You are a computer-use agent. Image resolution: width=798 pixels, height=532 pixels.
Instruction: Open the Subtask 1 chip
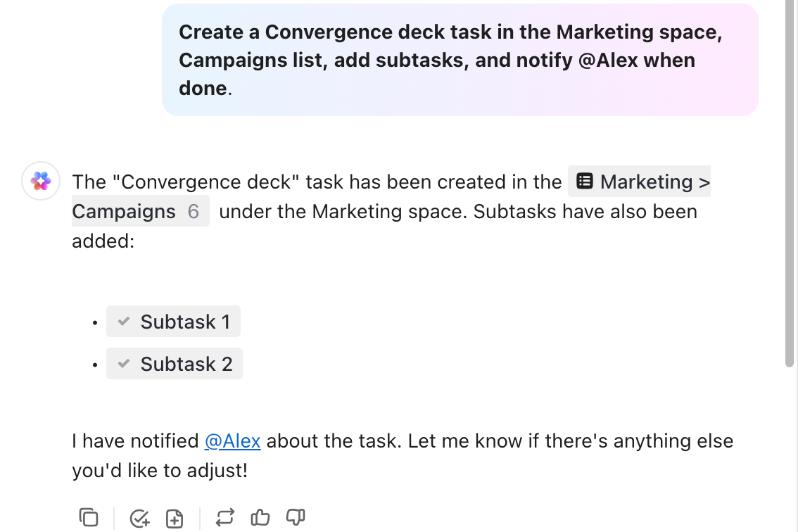pyautogui.click(x=184, y=322)
